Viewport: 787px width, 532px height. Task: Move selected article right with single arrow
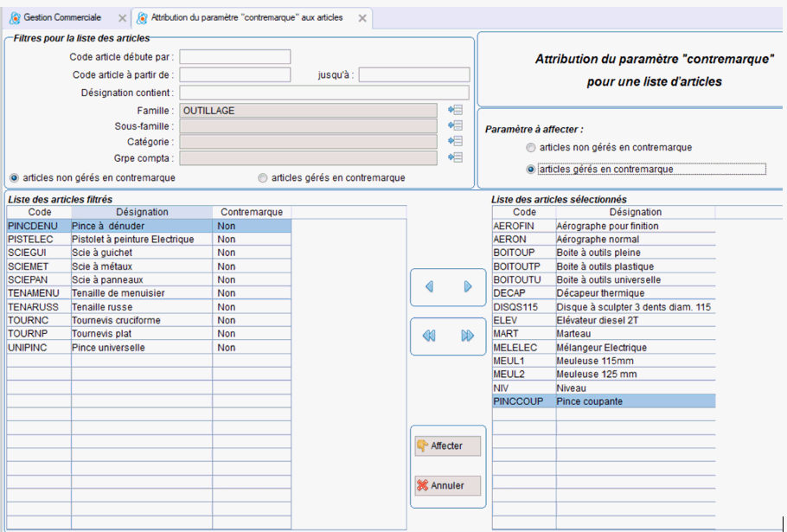point(468,286)
